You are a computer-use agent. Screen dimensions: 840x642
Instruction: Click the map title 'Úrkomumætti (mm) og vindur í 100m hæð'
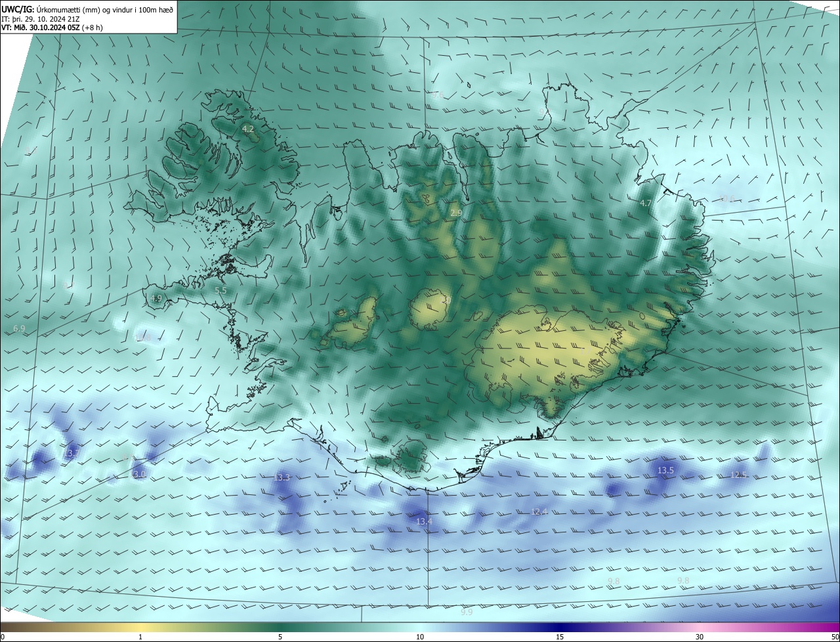click(x=106, y=9)
